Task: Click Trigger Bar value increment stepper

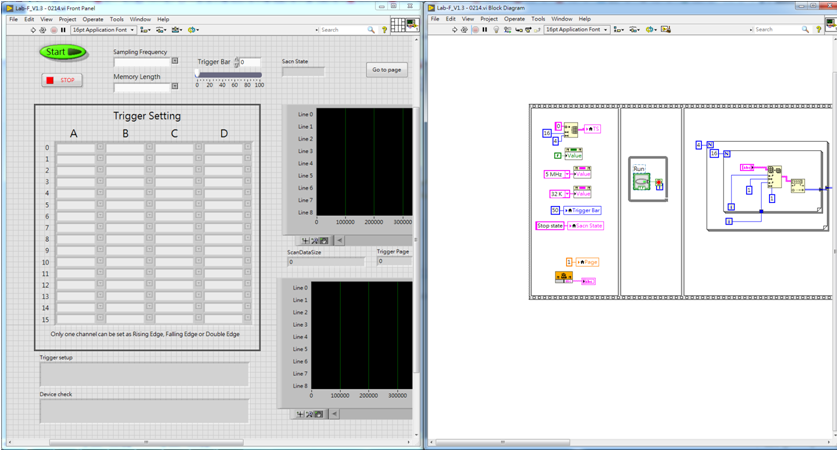Action: coord(237,60)
